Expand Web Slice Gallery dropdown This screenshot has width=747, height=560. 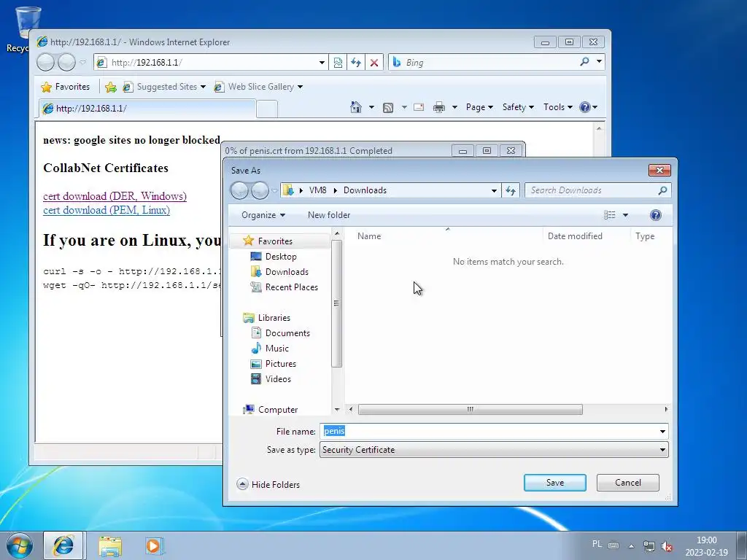(x=300, y=87)
